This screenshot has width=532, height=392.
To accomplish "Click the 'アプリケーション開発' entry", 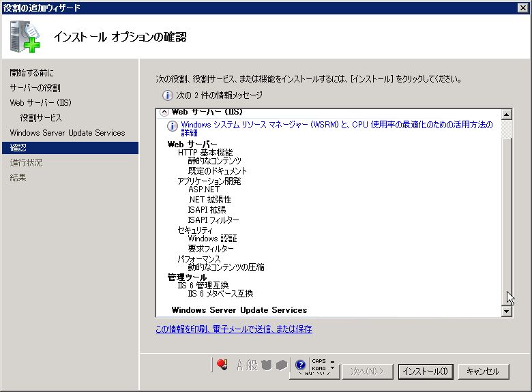I will (x=209, y=181).
